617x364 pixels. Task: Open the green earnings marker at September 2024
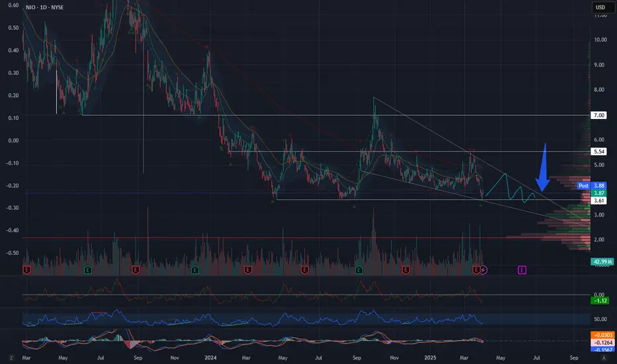[x=359, y=270]
